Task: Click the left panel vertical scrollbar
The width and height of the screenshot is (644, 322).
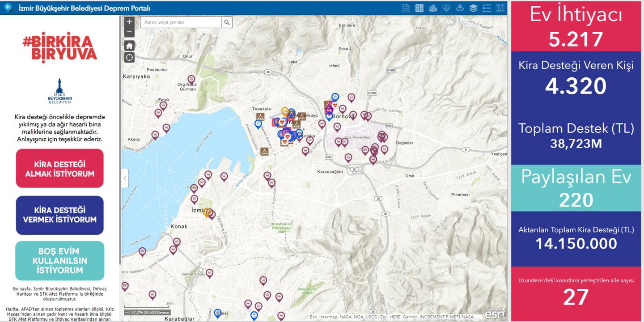Action: 120,143
